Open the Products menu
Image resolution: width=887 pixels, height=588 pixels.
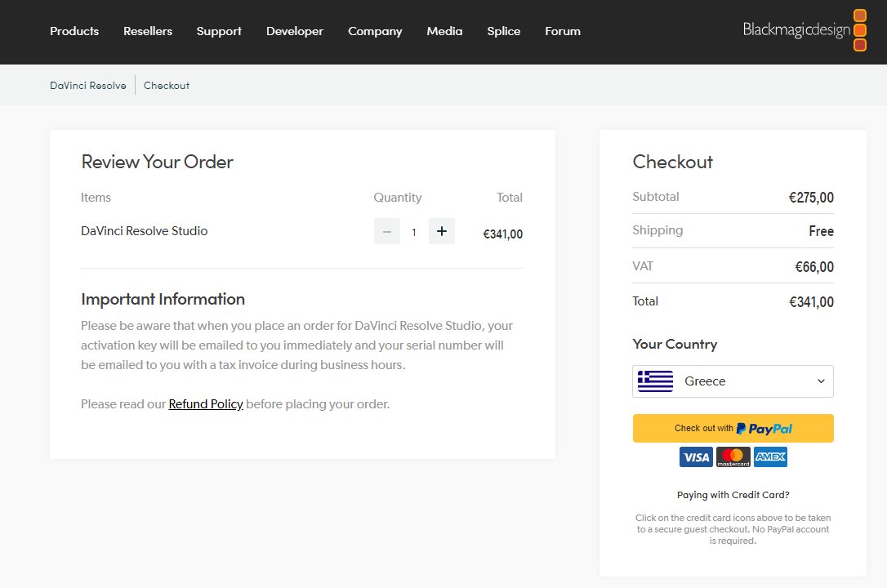coord(74,31)
